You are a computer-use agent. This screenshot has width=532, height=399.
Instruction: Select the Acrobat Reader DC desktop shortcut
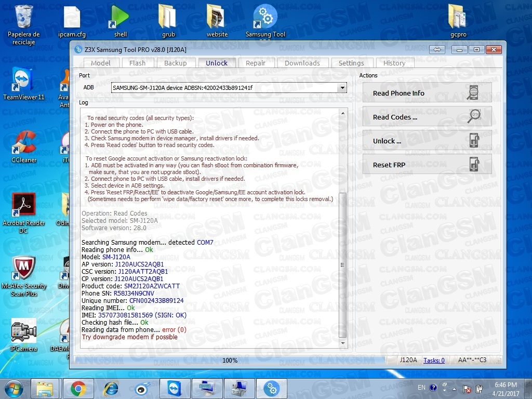pyautogui.click(x=23, y=213)
